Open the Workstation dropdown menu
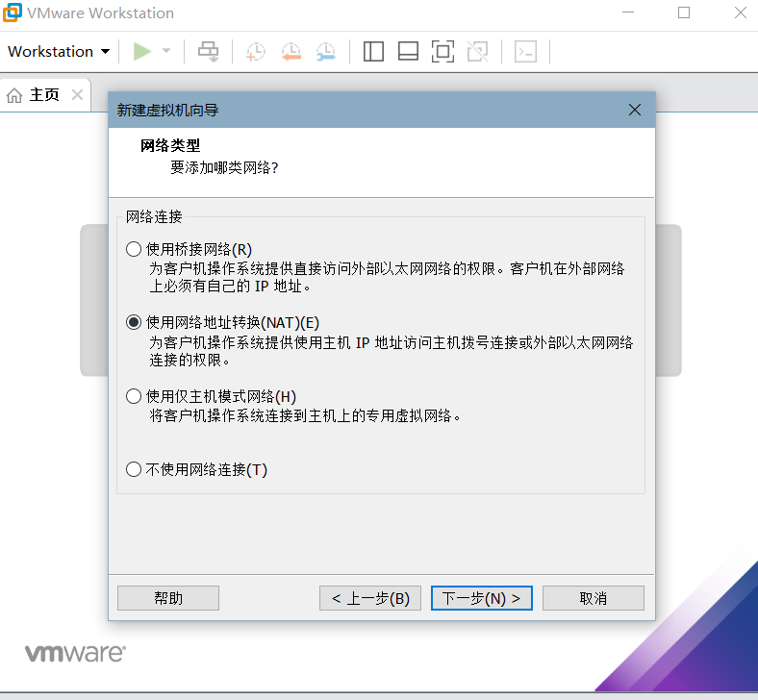This screenshot has width=758, height=700. click(59, 51)
